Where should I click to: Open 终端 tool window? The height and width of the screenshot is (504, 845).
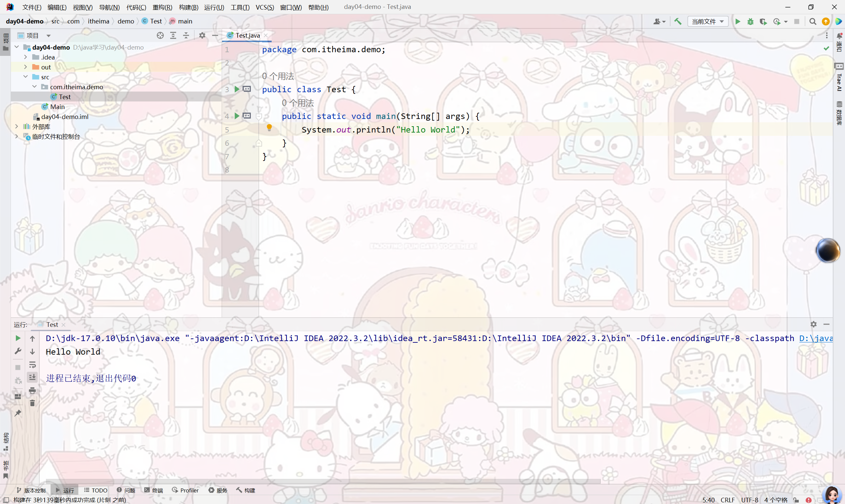[154, 490]
